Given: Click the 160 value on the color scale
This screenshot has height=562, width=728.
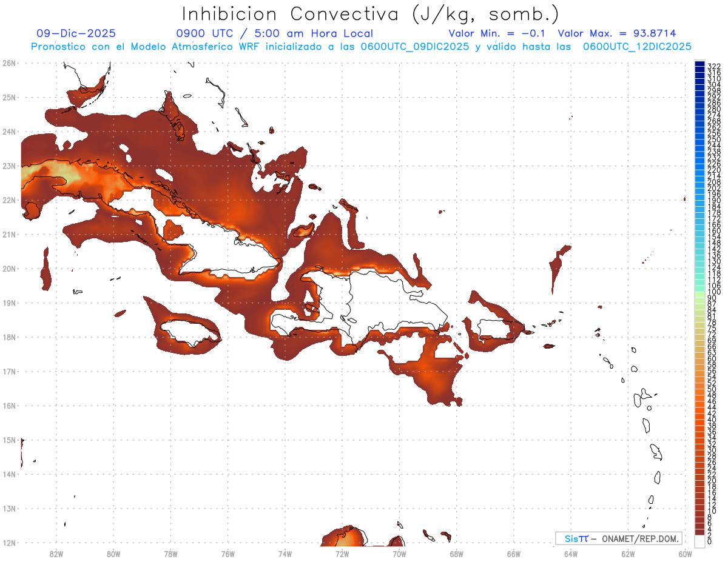Looking at the screenshot, I should (x=714, y=231).
